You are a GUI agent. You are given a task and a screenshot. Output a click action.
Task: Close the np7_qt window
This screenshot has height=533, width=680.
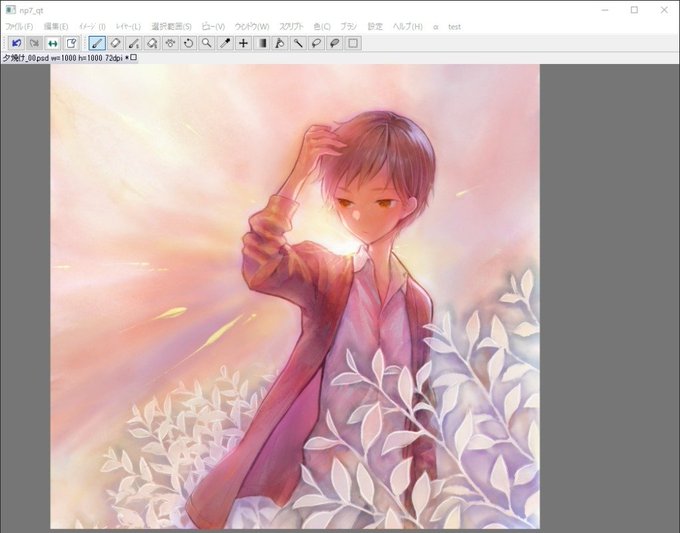664,10
